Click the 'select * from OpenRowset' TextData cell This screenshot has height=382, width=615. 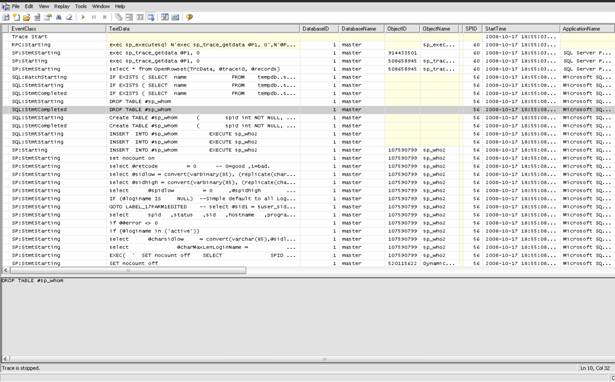coord(202,69)
